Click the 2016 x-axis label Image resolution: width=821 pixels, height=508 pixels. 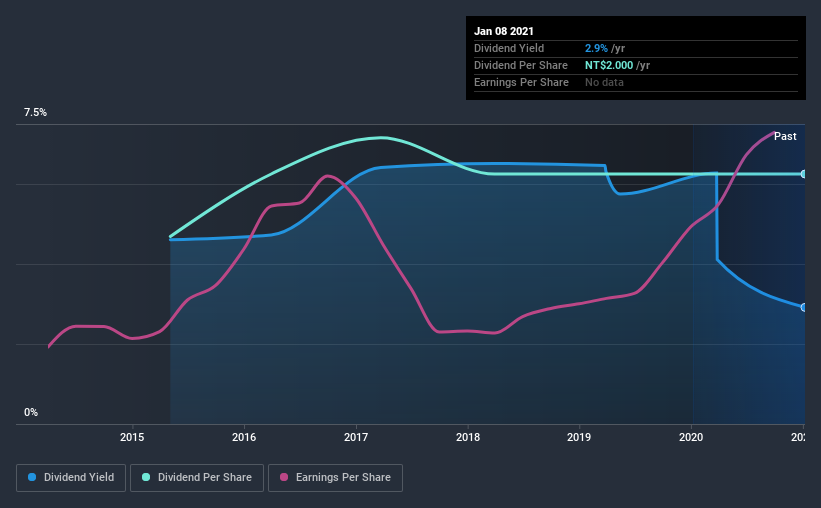(x=244, y=437)
